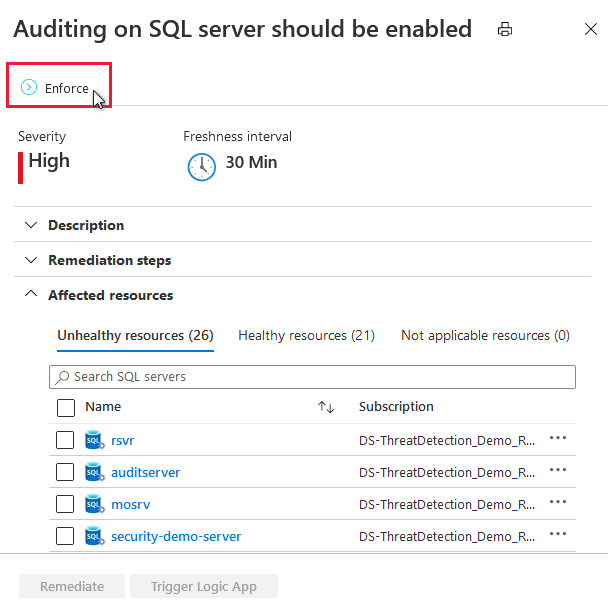608x613 pixels.
Task: Tick the rsvr checkbox
Action: pos(65,440)
